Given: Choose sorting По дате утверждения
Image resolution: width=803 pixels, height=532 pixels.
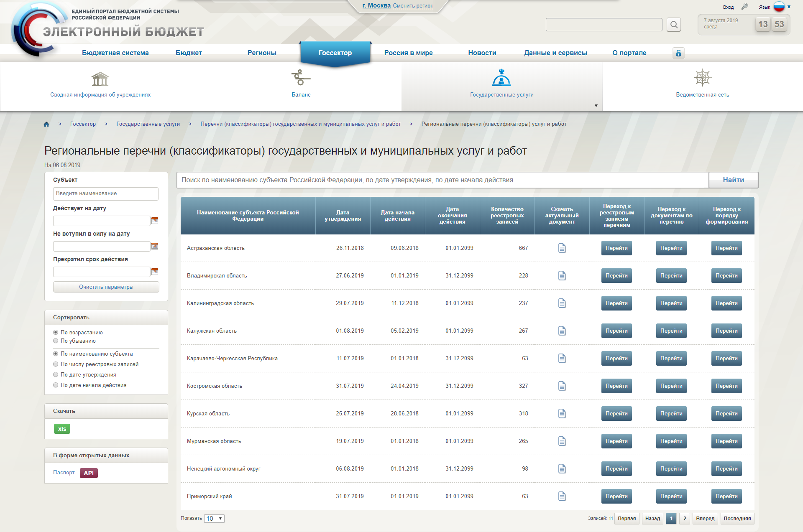Looking at the screenshot, I should (x=56, y=375).
